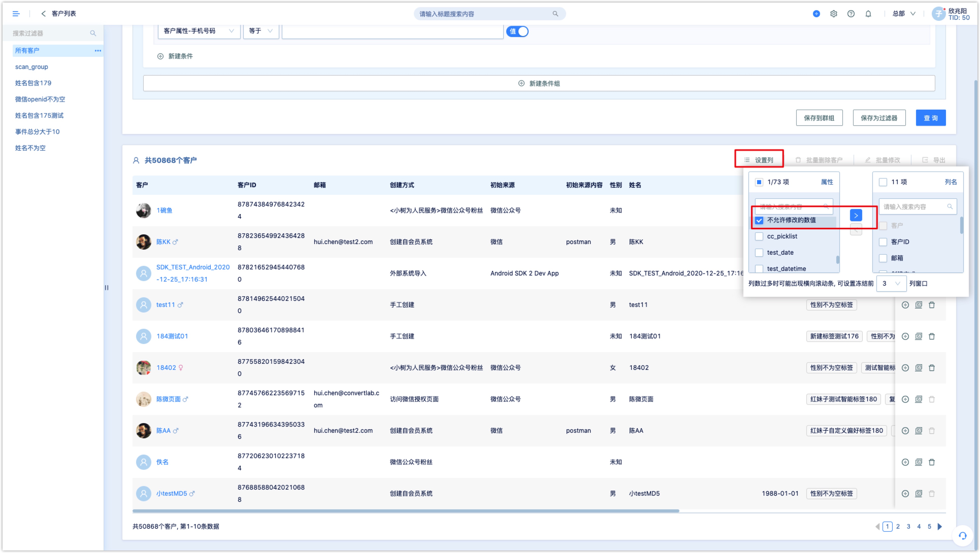Click the add icon in test11 row
Viewport: 980px width, 553px height.
pos(905,305)
